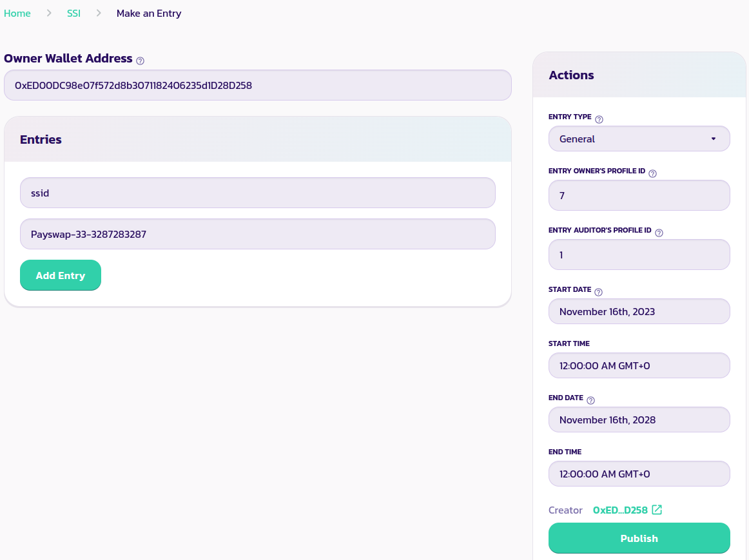This screenshot has height=560, width=749.
Task: Select the End Time field
Action: point(639,474)
